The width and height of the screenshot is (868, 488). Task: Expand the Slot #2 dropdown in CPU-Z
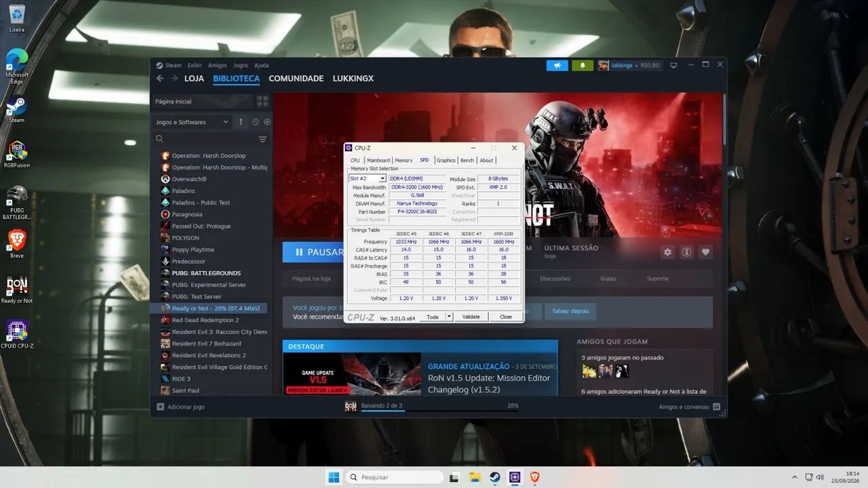click(382, 179)
